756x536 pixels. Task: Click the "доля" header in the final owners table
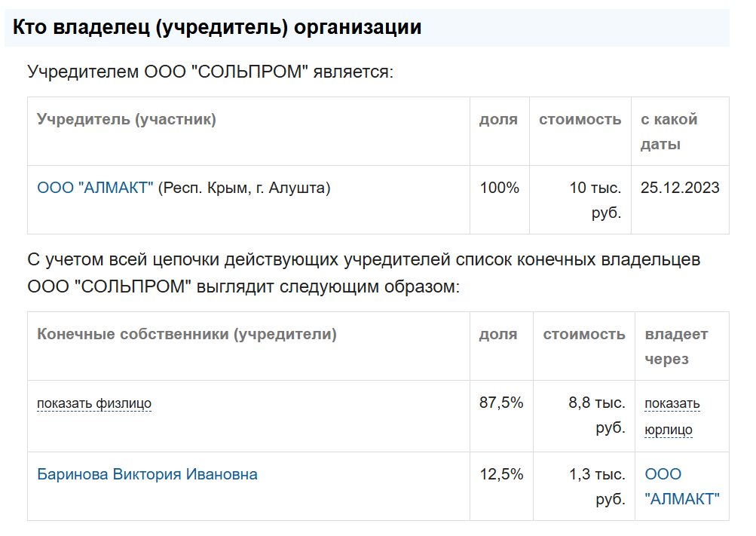(498, 334)
